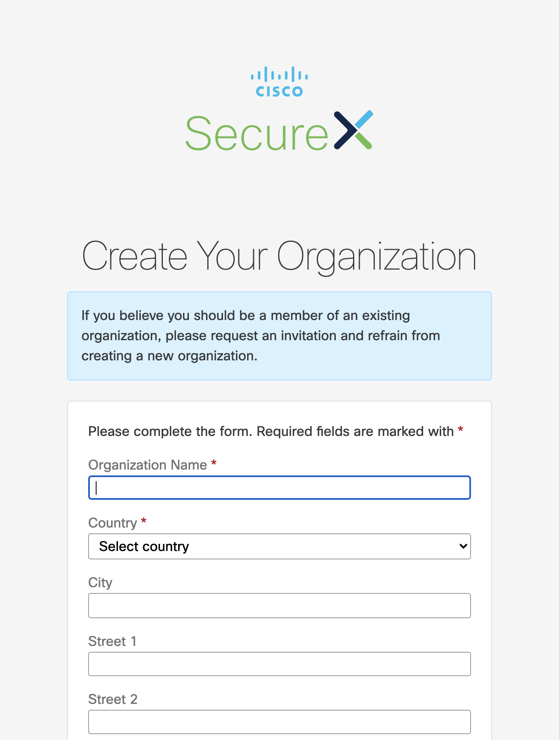Click the green Secure wordmark
The width and height of the screenshot is (560, 740).
[256, 134]
